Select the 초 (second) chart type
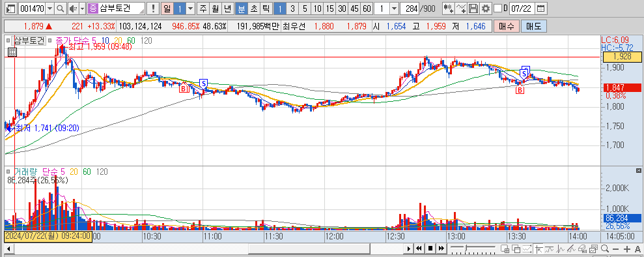Viewport: 644px width, 257px height. pyautogui.click(x=254, y=8)
